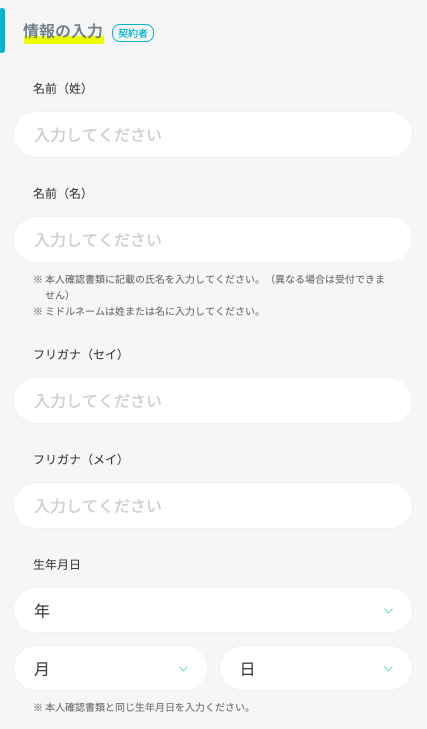Image resolution: width=427 pixels, height=729 pixels.
Task: Click the フリガナ（セイ） field label
Action: (78, 354)
